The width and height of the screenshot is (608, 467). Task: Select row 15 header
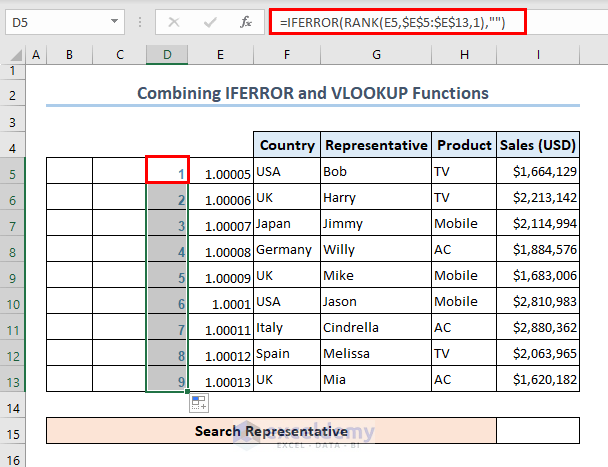[x=13, y=431]
